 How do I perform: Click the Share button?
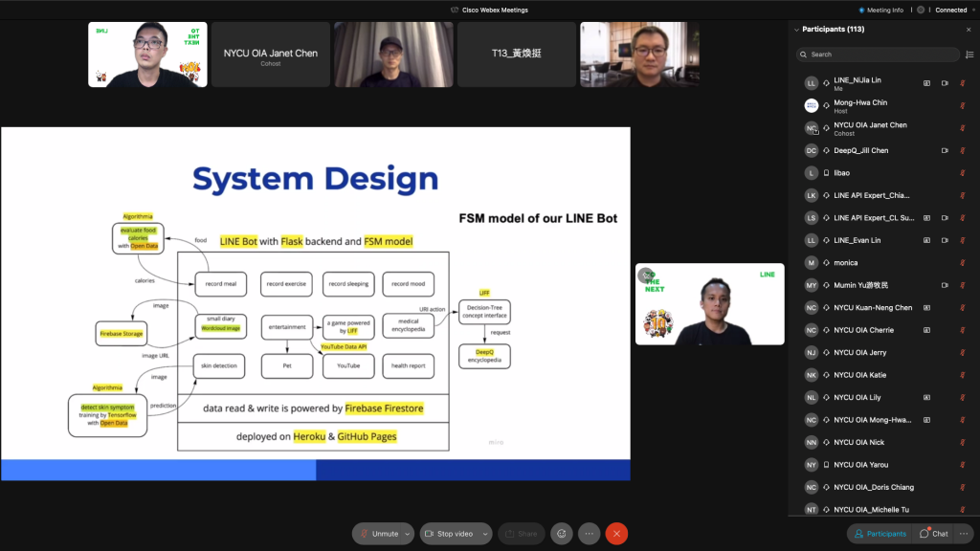tap(522, 534)
